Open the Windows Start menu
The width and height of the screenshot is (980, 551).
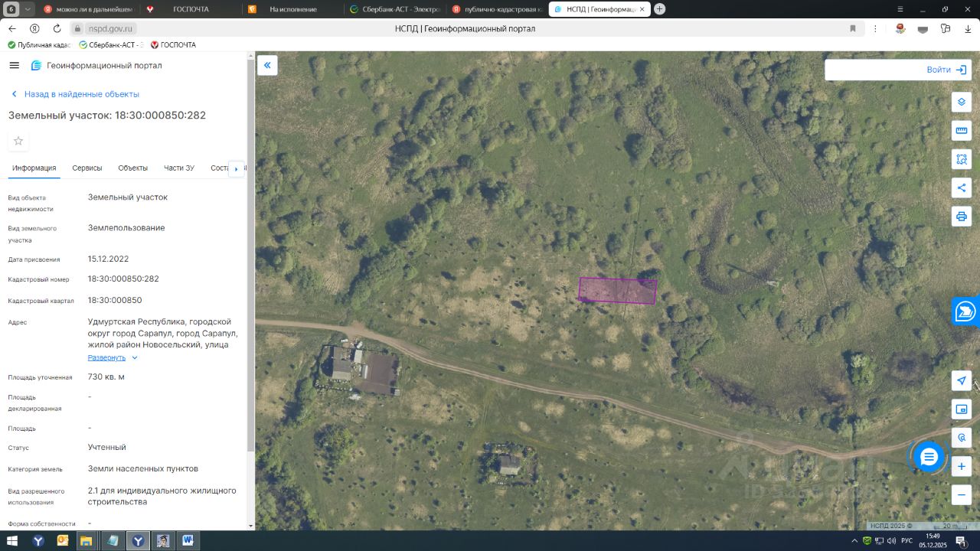click(x=12, y=541)
